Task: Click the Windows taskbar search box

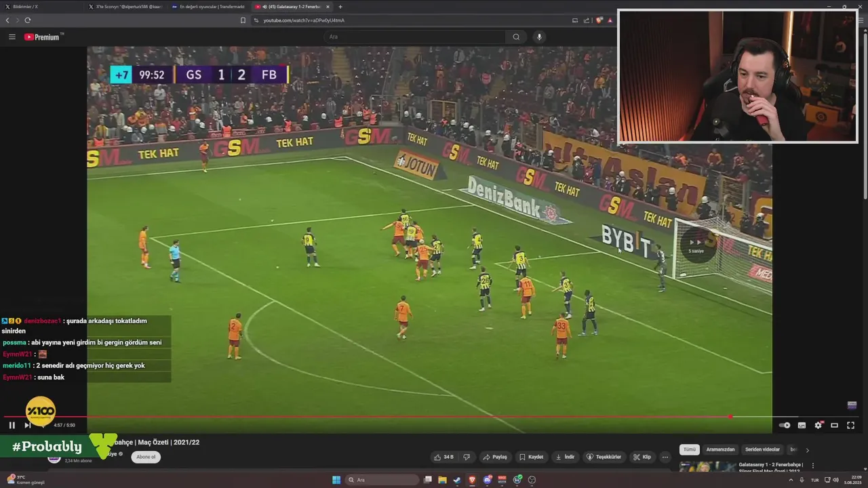Action: (x=382, y=480)
